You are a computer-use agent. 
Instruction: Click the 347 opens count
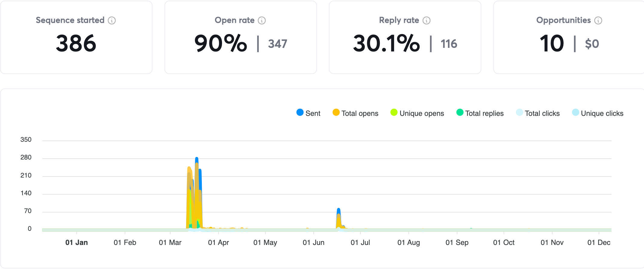[x=277, y=44]
